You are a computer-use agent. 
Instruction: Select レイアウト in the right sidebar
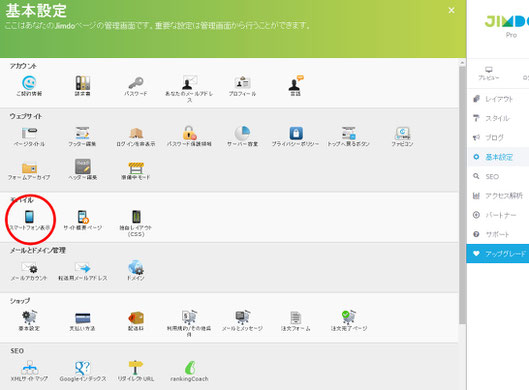(498, 99)
